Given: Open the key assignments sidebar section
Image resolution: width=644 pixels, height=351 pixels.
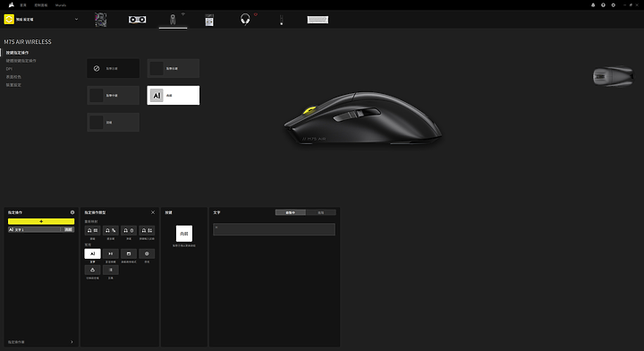Looking at the screenshot, I should tap(17, 53).
